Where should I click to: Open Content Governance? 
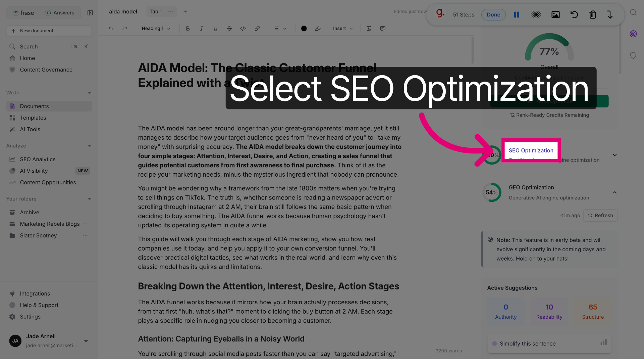[x=49, y=70]
